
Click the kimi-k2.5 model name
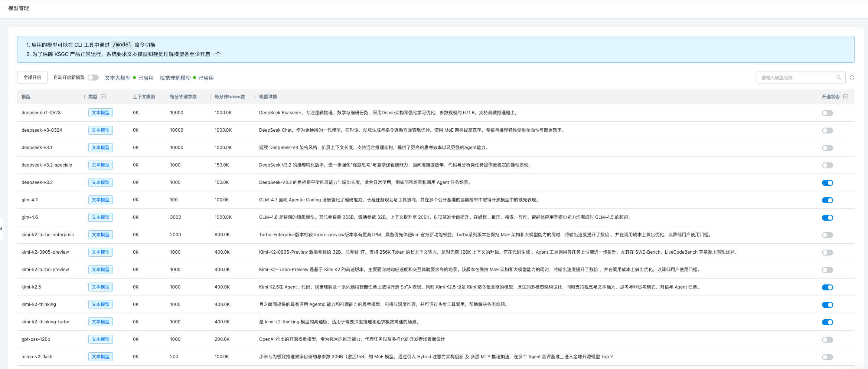pos(31,287)
